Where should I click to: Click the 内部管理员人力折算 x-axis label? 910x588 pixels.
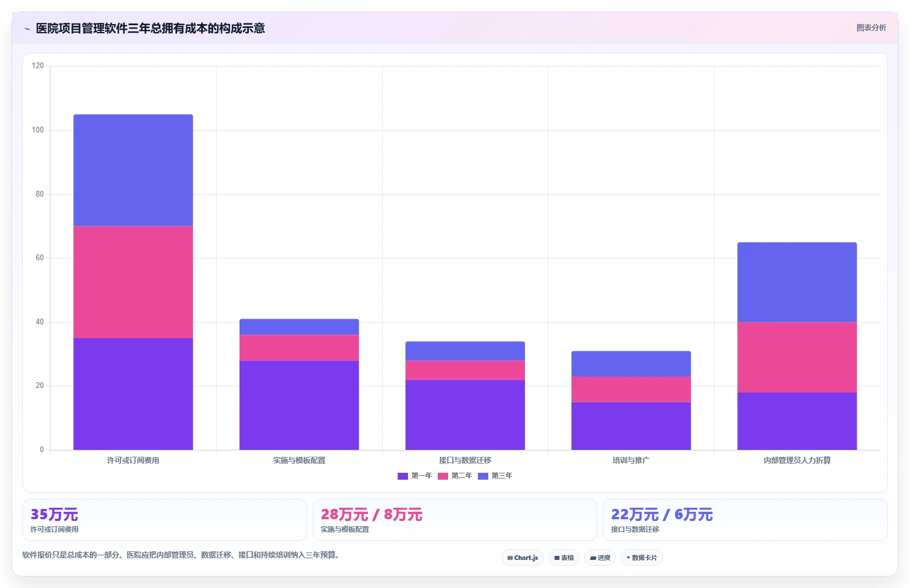797,460
